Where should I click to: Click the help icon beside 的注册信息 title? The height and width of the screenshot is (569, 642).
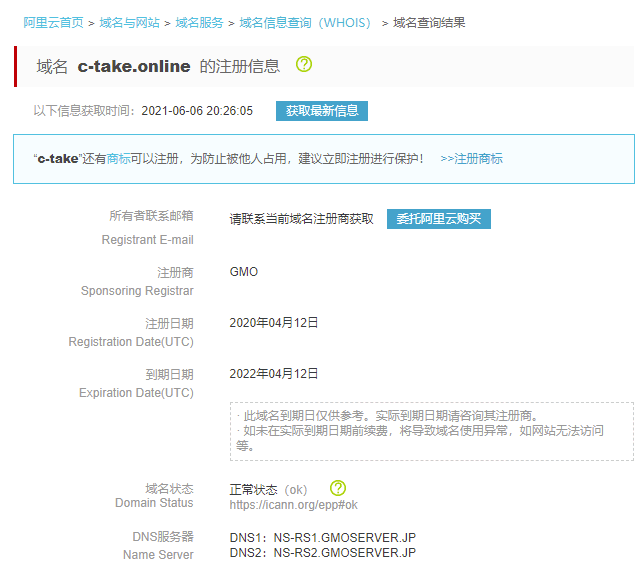(304, 65)
